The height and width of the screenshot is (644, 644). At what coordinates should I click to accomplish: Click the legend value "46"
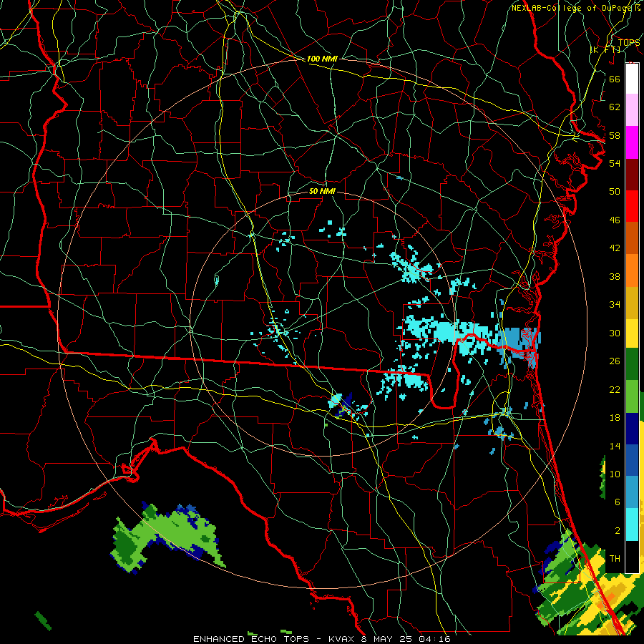coord(615,220)
